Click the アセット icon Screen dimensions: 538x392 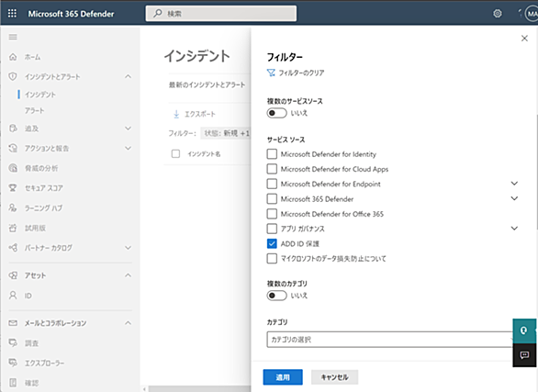point(13,275)
